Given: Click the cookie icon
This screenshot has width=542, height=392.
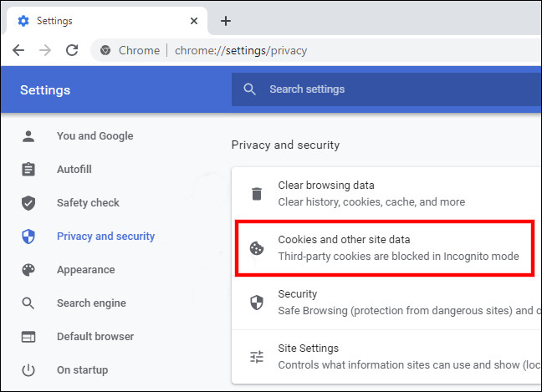Looking at the screenshot, I should [257, 248].
